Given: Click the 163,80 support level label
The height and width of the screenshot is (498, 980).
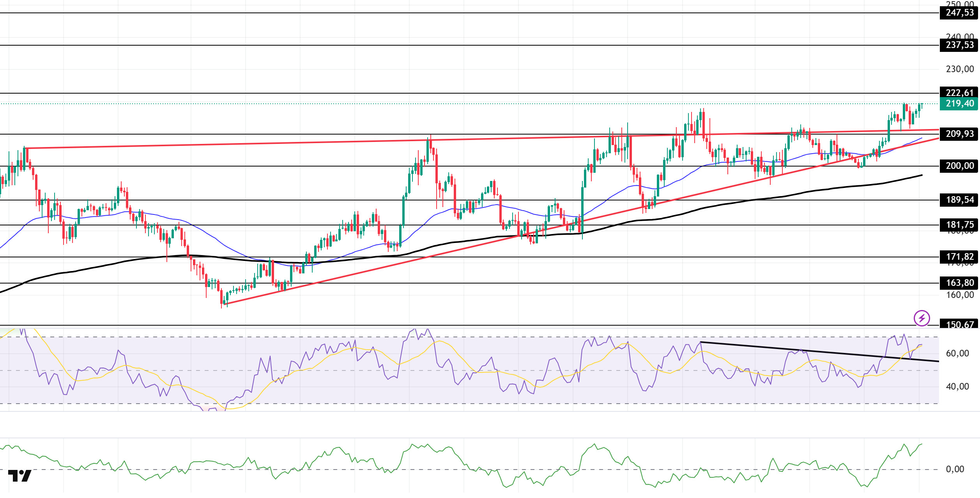Looking at the screenshot, I should coord(959,283).
